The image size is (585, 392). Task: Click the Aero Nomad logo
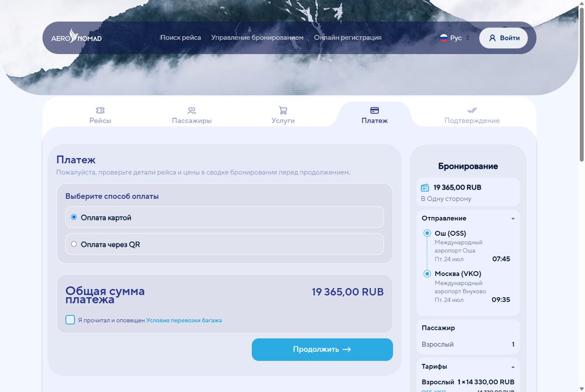coord(77,36)
